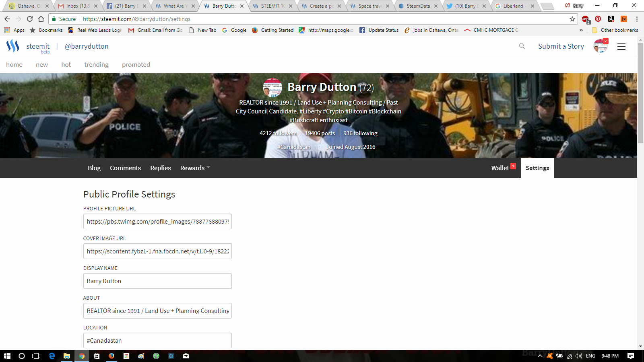This screenshot has width=644, height=362.
Task: Open the orange Jx extension
Action: tap(624, 19)
